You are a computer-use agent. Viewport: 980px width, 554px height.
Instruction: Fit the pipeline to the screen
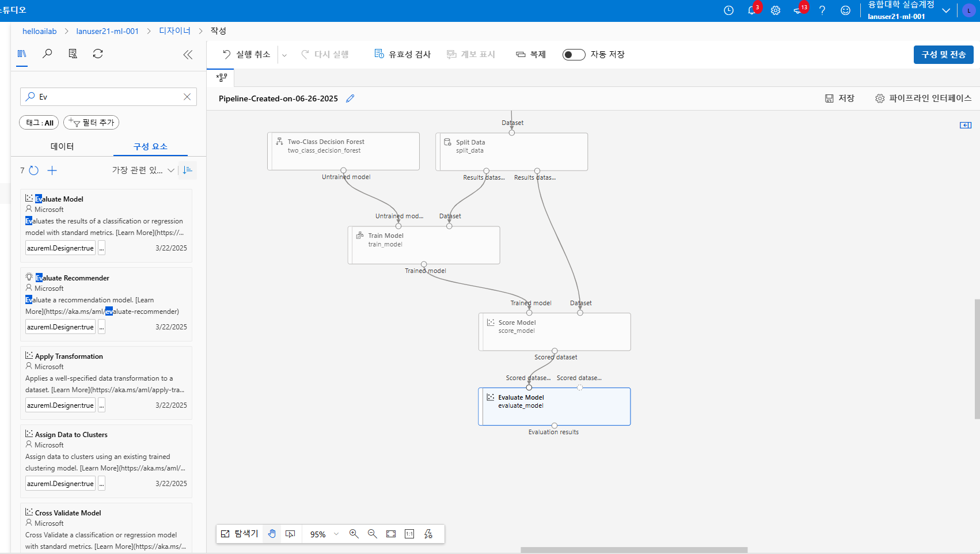pos(391,534)
